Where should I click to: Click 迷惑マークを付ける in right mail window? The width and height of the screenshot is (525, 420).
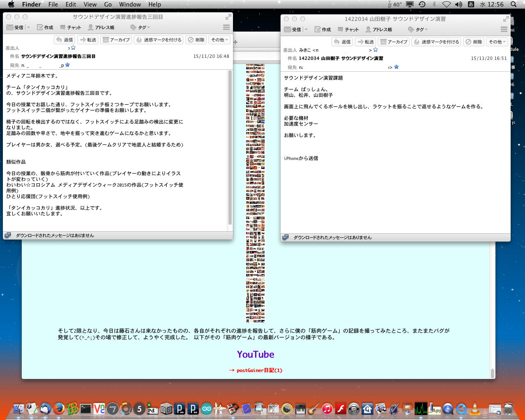(x=436, y=42)
